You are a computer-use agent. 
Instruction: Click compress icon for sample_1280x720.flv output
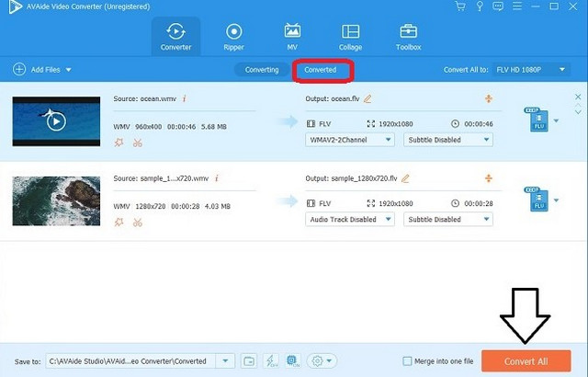pyautogui.click(x=488, y=178)
